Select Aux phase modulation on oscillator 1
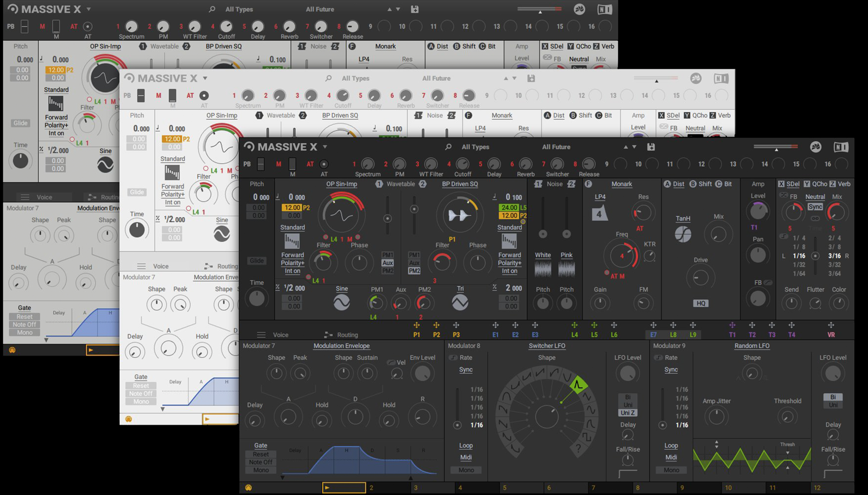 click(x=388, y=263)
